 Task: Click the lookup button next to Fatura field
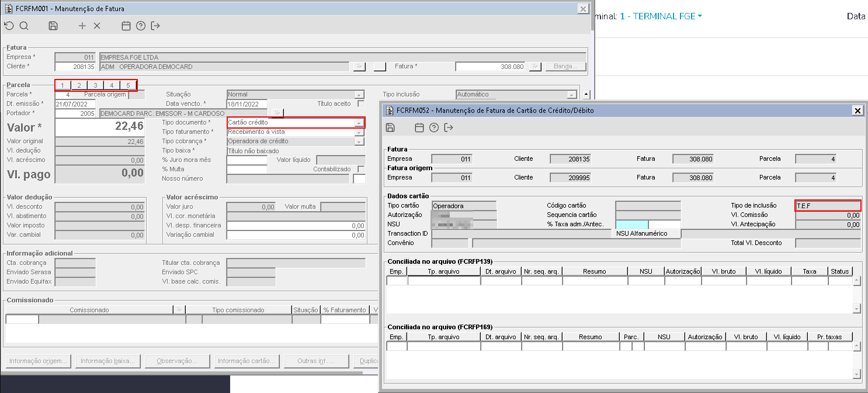coord(535,67)
